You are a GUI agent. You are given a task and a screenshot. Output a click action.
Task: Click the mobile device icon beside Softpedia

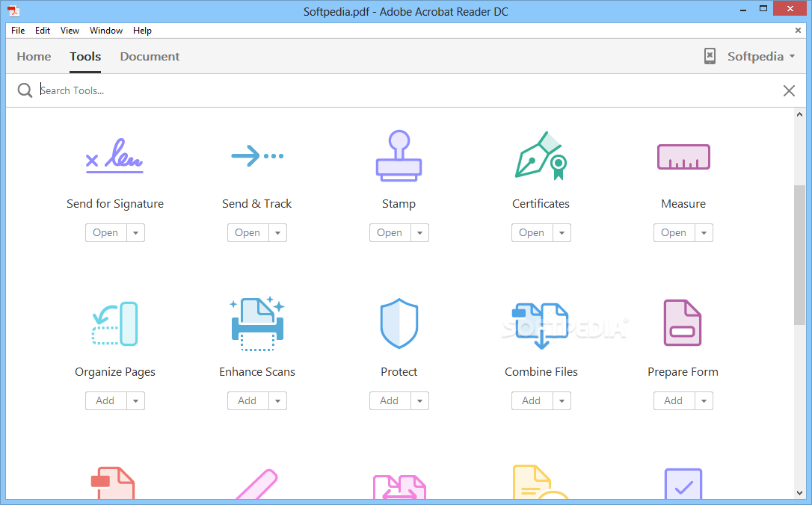click(x=710, y=56)
